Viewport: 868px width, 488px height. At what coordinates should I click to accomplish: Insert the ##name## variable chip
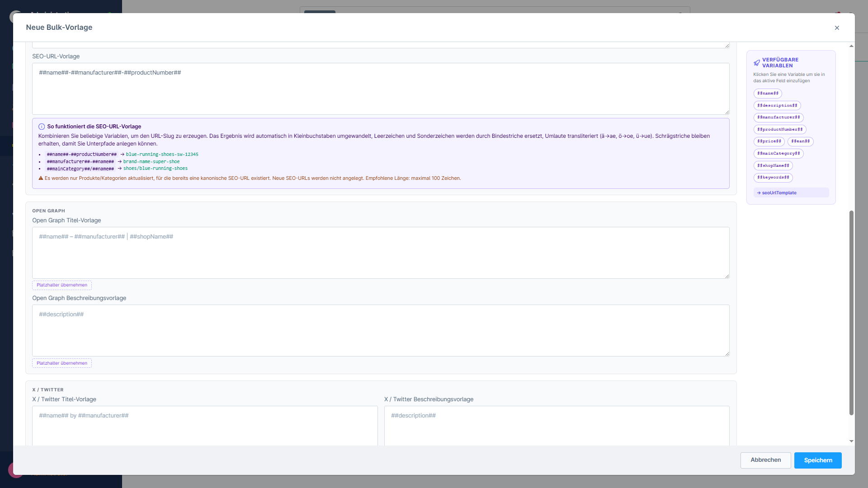(768, 94)
